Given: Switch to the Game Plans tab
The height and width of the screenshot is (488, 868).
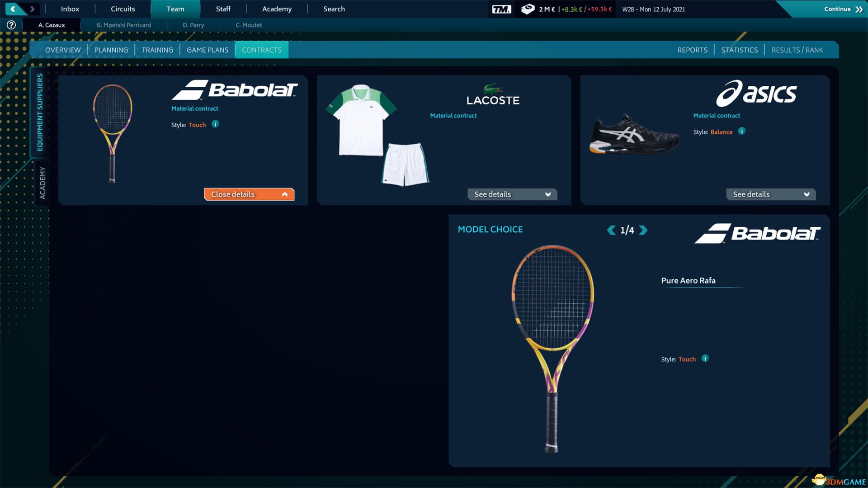Looking at the screenshot, I should [x=208, y=50].
